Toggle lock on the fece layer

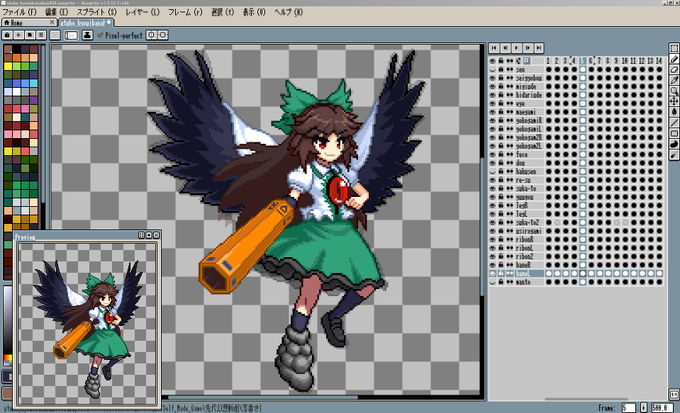pos(501,154)
